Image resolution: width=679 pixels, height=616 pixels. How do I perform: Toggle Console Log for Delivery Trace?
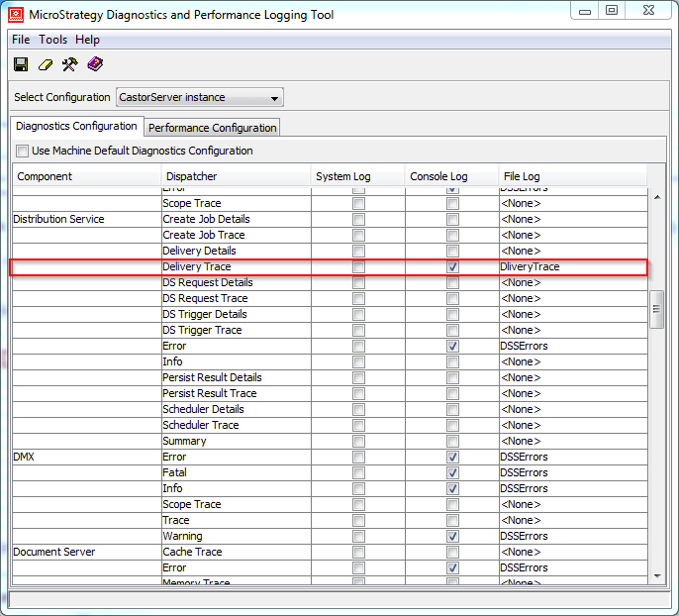(x=452, y=266)
